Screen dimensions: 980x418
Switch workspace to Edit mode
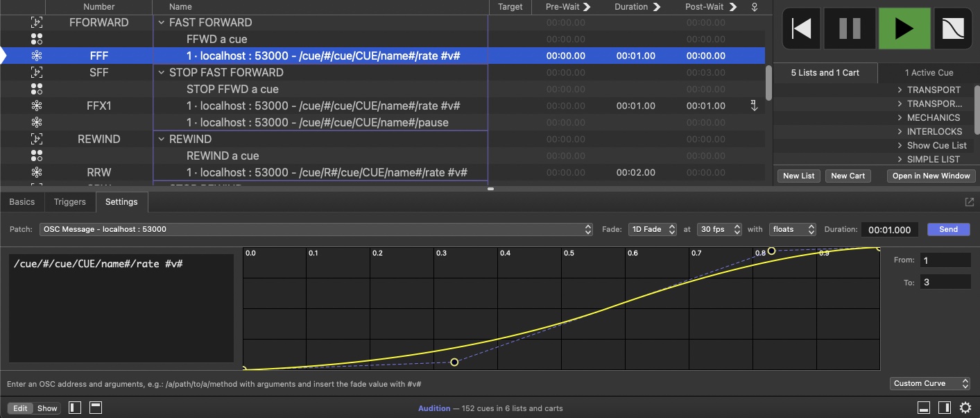pos(21,408)
